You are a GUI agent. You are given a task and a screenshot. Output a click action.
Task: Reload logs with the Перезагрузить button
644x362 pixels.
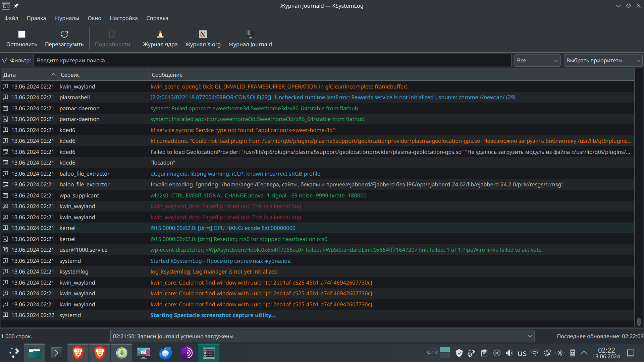pos(64,38)
